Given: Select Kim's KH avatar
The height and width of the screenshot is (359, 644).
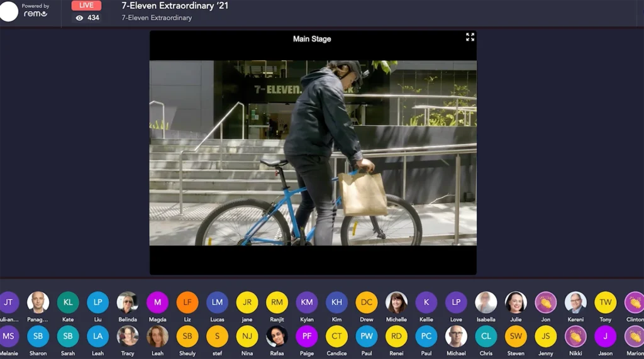Looking at the screenshot, I should (x=337, y=302).
